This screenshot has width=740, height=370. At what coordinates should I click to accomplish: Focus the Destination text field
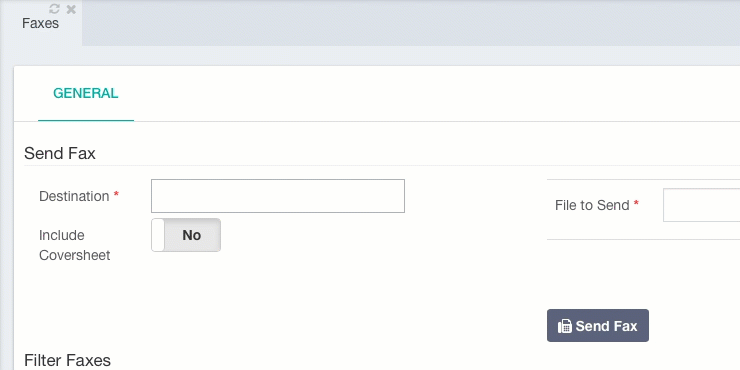(x=278, y=196)
